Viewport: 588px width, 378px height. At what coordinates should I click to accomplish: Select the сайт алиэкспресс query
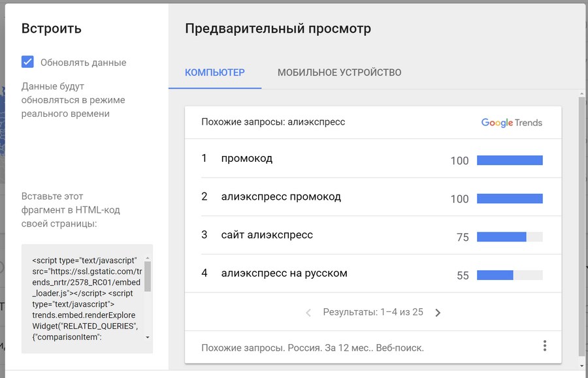[x=267, y=235]
